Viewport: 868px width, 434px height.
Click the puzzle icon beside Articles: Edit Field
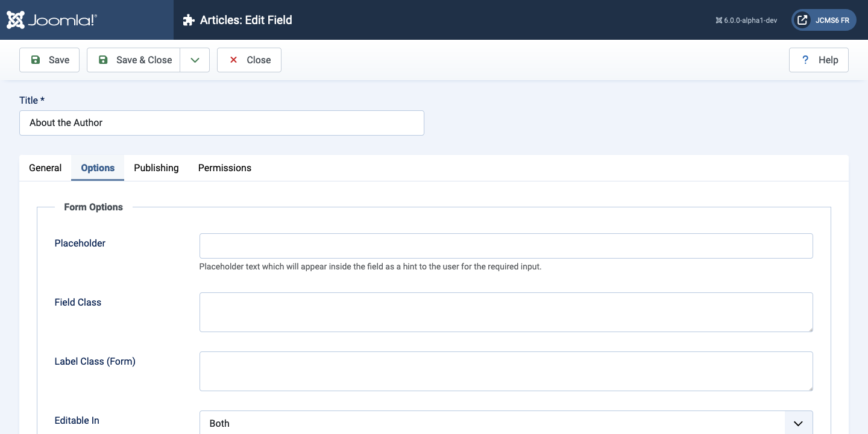[x=189, y=20]
